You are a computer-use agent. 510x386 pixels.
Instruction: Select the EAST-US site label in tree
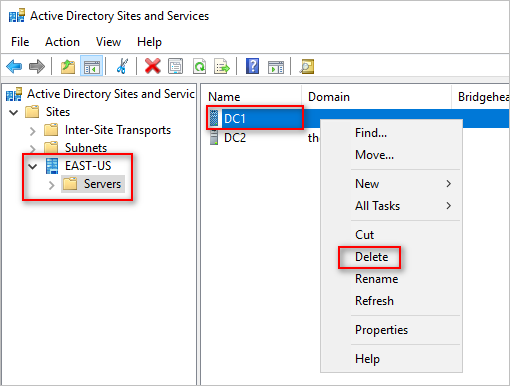point(88,166)
